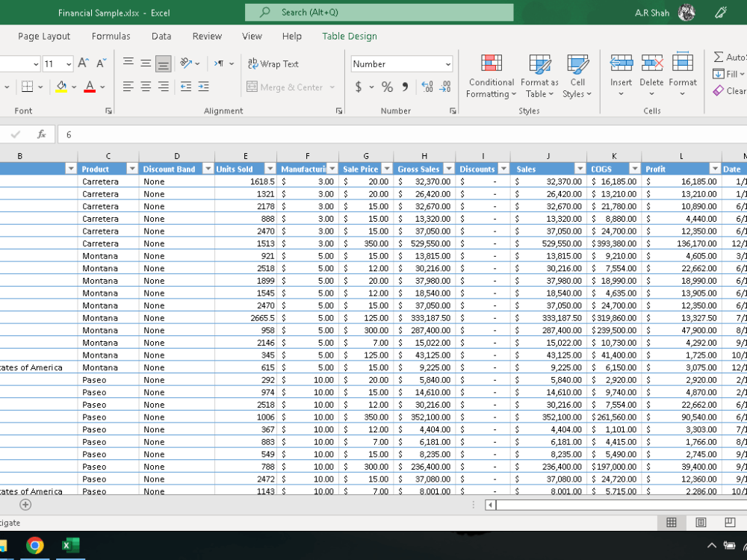Click Clear eraser icon
747x560 pixels.
(719, 90)
